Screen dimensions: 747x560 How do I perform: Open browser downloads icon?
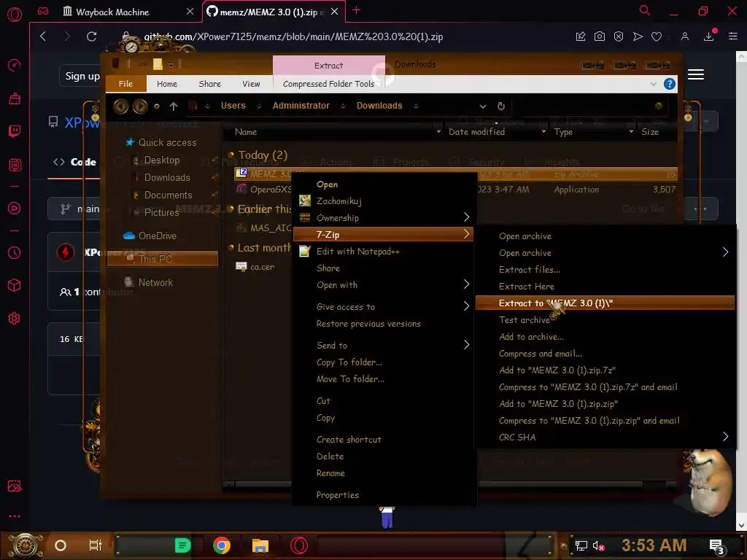pyautogui.click(x=709, y=36)
